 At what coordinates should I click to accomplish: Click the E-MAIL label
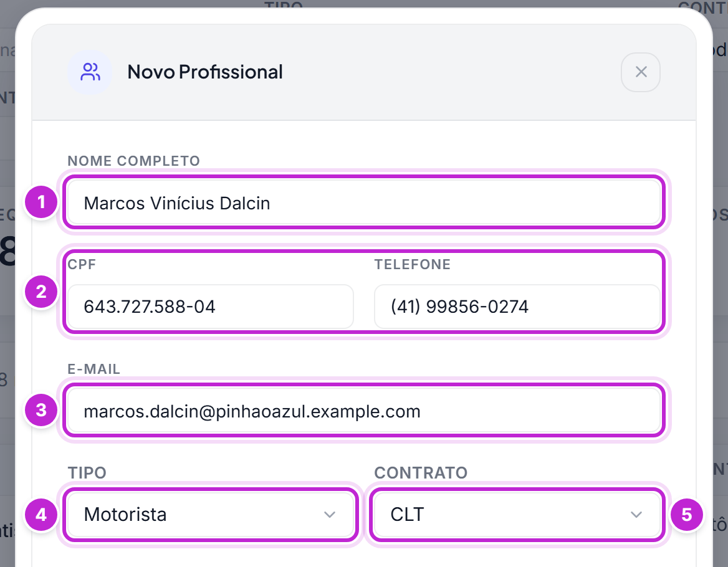93,369
